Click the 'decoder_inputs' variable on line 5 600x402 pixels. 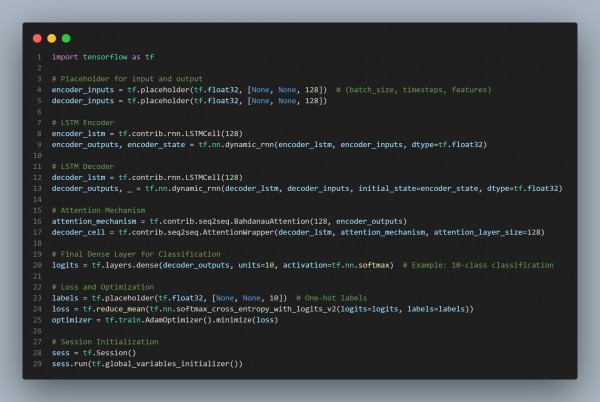(x=83, y=101)
